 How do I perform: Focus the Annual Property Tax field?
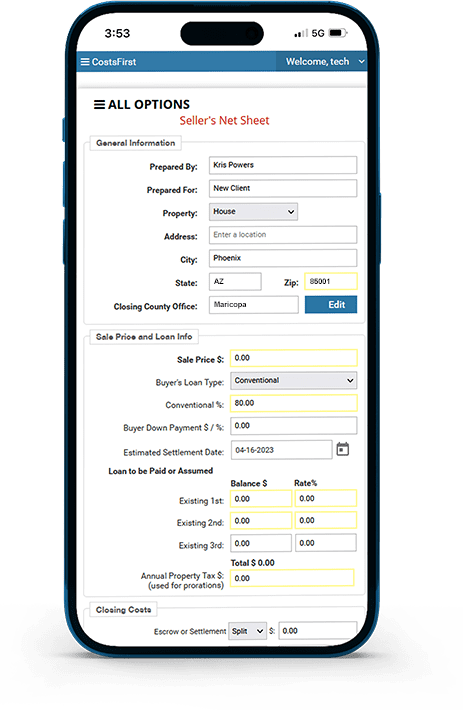(292, 578)
